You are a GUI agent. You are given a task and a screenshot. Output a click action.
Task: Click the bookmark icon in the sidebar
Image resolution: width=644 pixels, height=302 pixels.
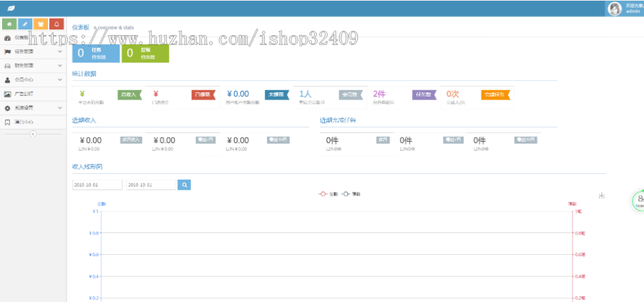tap(7, 122)
